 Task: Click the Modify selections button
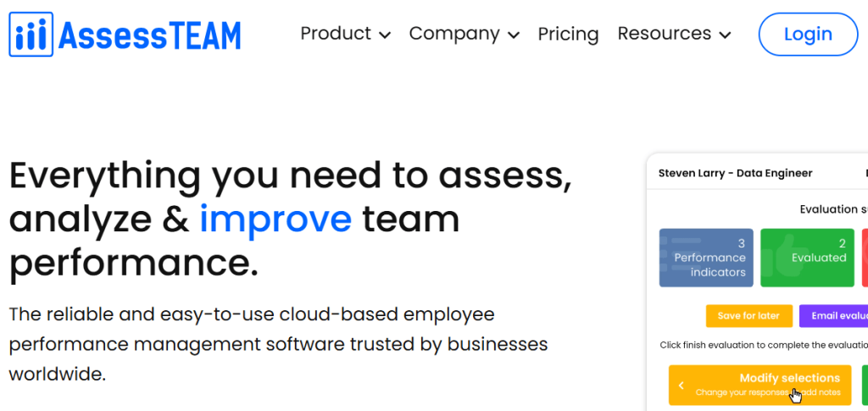click(x=759, y=385)
